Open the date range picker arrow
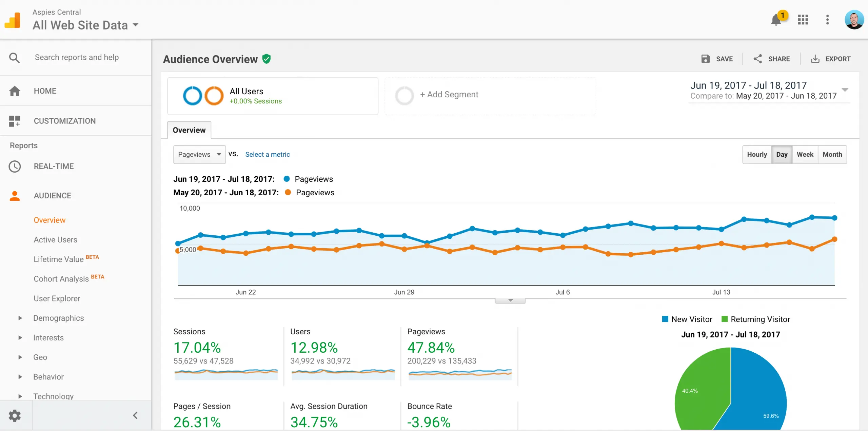868x431 pixels. coord(845,90)
